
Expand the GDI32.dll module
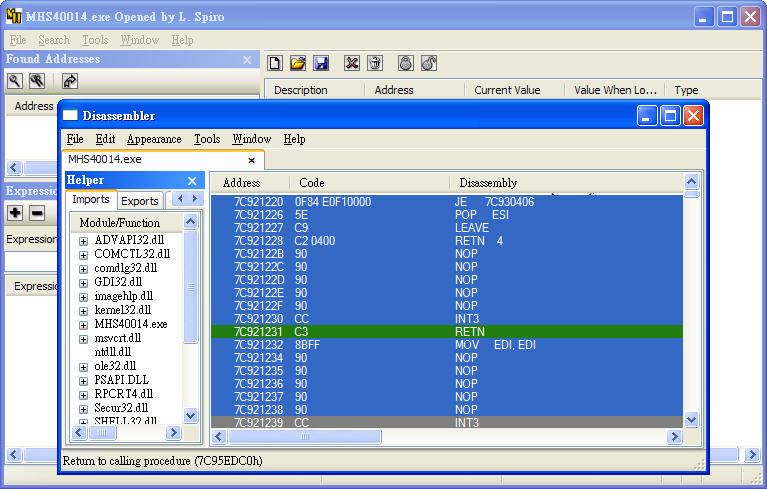83,283
